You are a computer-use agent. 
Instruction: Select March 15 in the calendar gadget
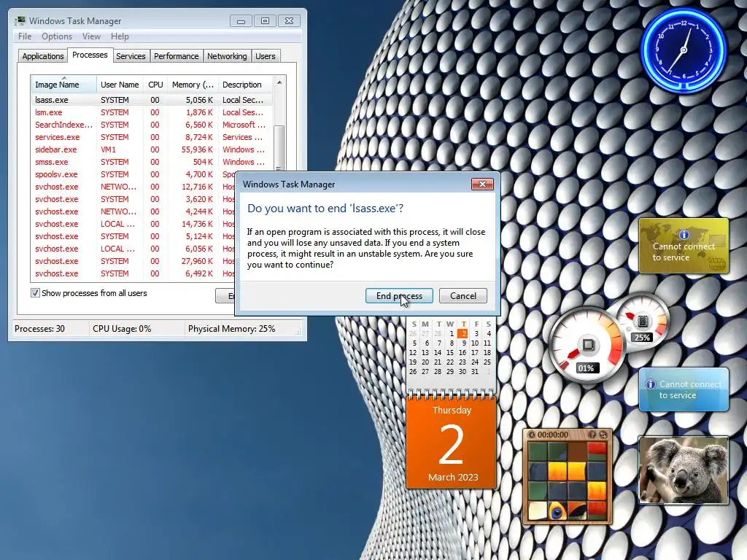click(450, 353)
